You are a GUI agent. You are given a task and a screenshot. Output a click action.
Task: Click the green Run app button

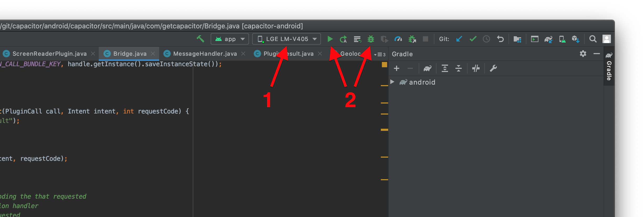330,39
